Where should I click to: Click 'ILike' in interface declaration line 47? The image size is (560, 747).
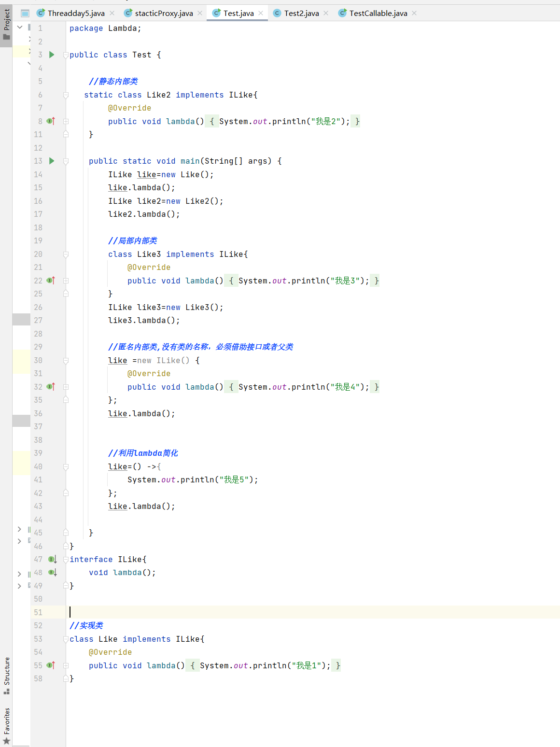(x=130, y=559)
